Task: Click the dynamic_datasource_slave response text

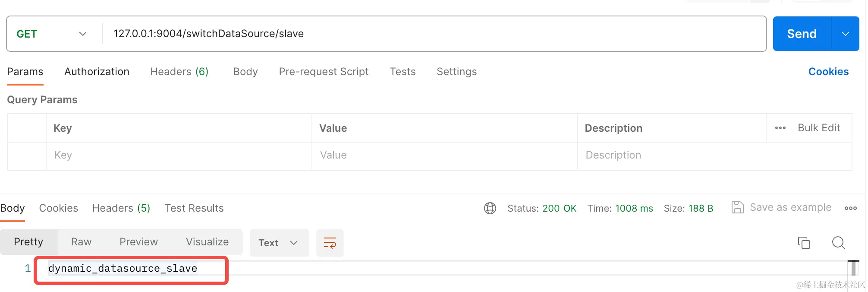Action: pyautogui.click(x=123, y=269)
